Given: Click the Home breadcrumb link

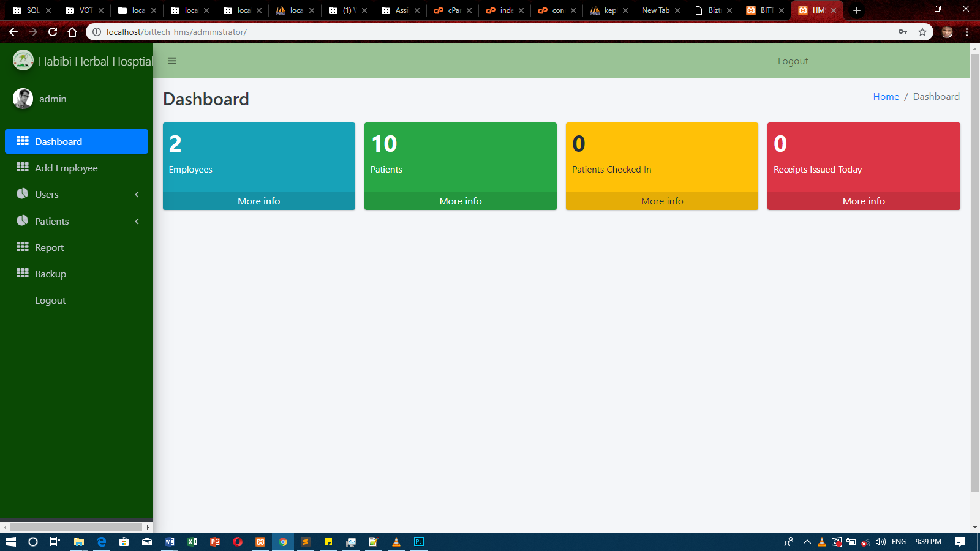Looking at the screenshot, I should tap(886, 97).
